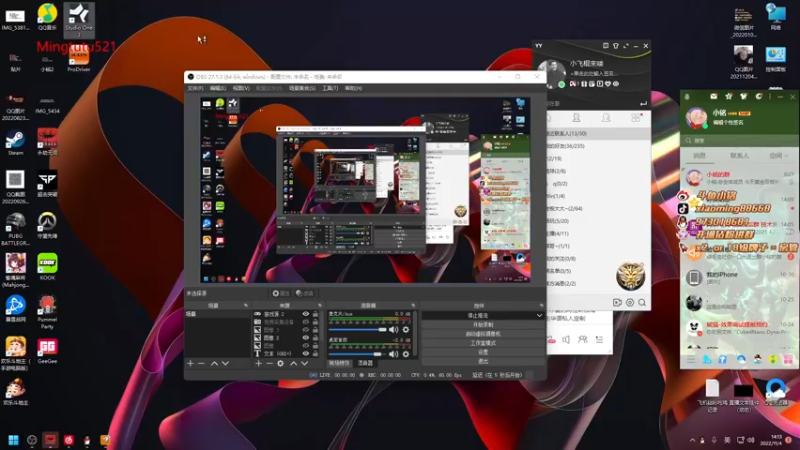Open the video camera icon at YY bottom bar
This screenshot has width=800, height=450.
[617, 303]
